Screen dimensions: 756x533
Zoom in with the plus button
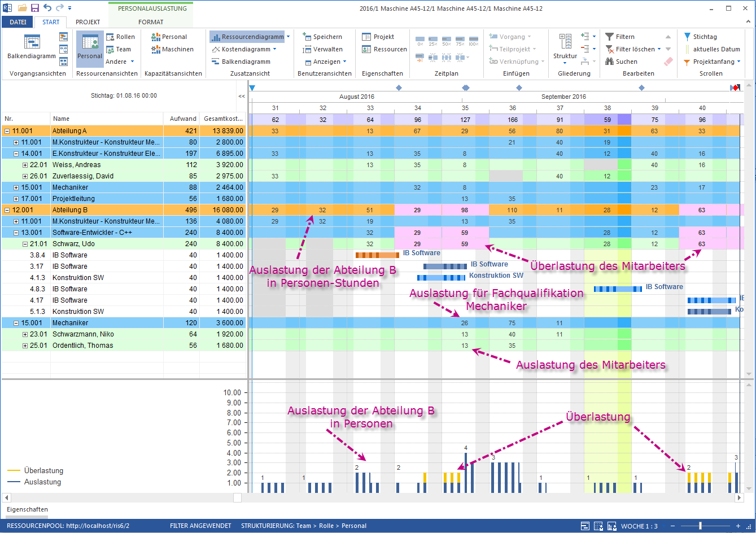pos(737,526)
